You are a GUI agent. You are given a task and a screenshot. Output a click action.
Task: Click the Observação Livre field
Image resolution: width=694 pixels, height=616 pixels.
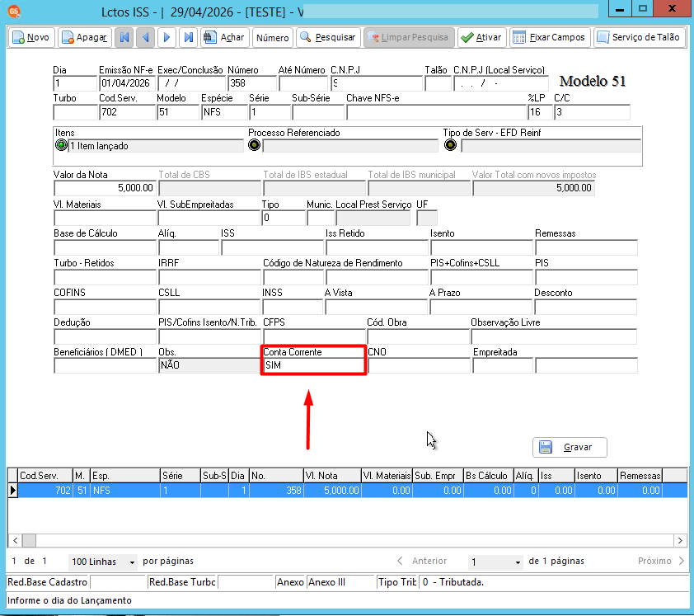pos(554,336)
